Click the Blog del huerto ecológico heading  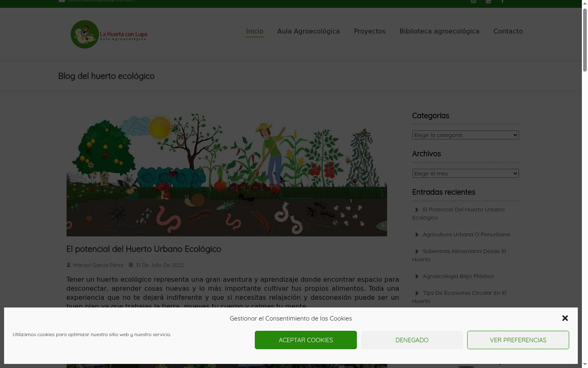[106, 76]
